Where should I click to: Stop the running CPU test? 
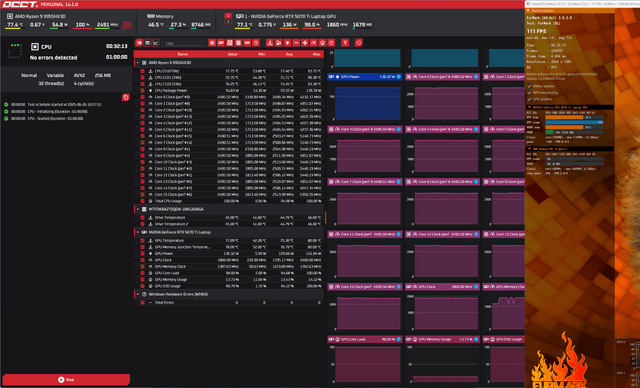coord(66,380)
